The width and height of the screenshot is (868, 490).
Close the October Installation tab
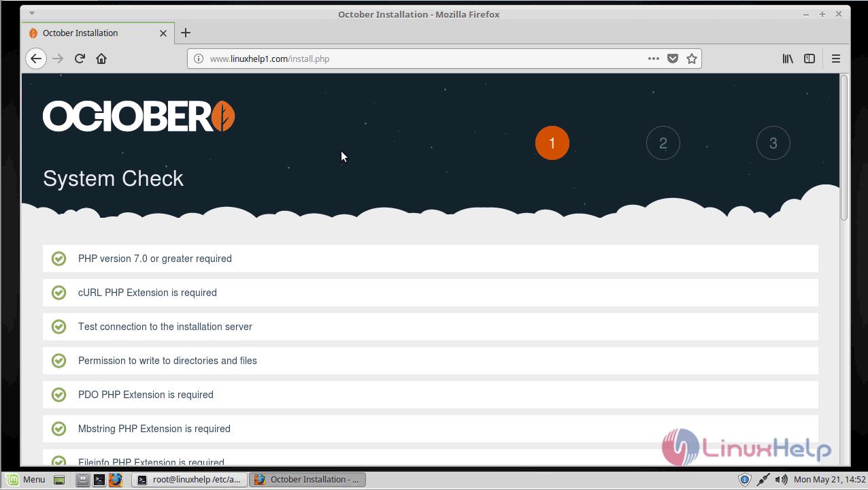coord(163,33)
